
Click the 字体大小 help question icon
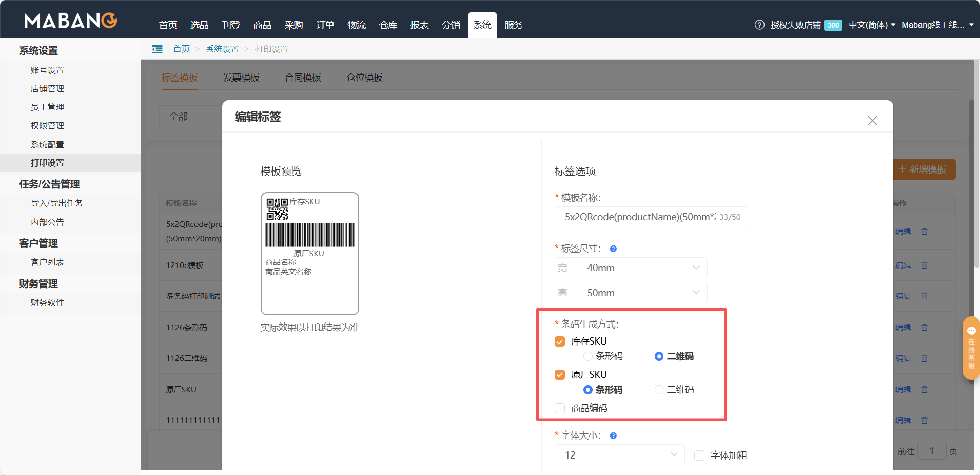tap(614, 435)
